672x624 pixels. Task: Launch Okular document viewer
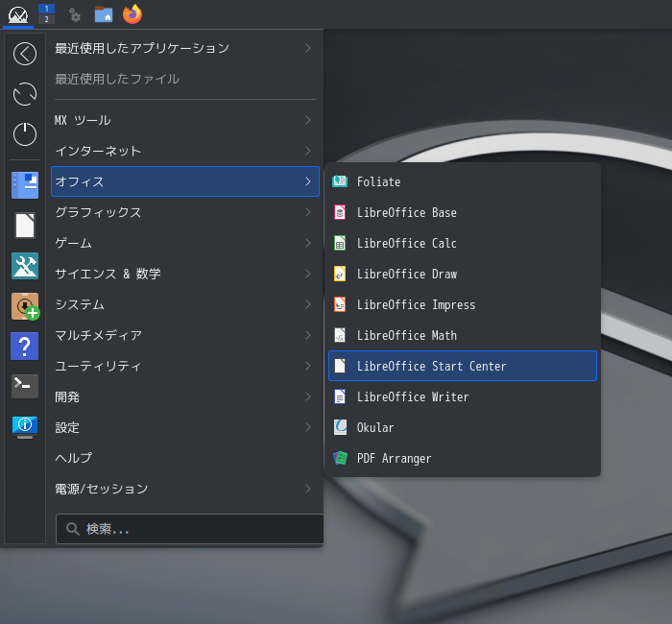coord(463,427)
